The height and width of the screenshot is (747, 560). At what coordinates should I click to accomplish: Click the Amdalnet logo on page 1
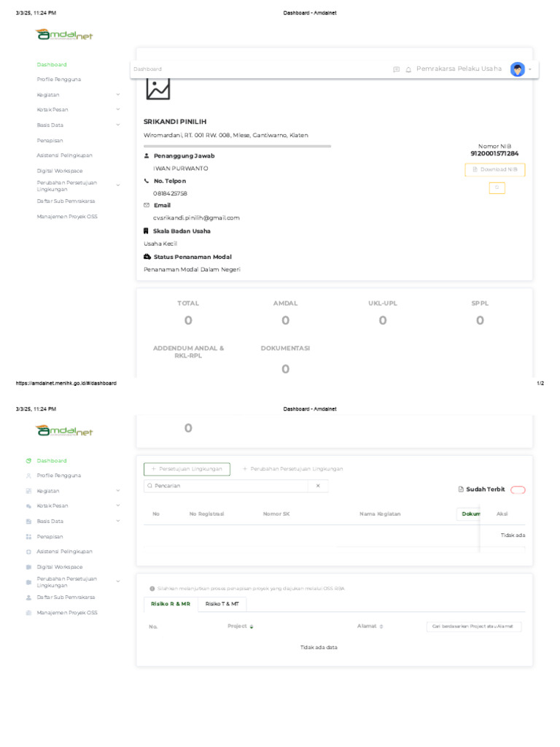(x=64, y=34)
